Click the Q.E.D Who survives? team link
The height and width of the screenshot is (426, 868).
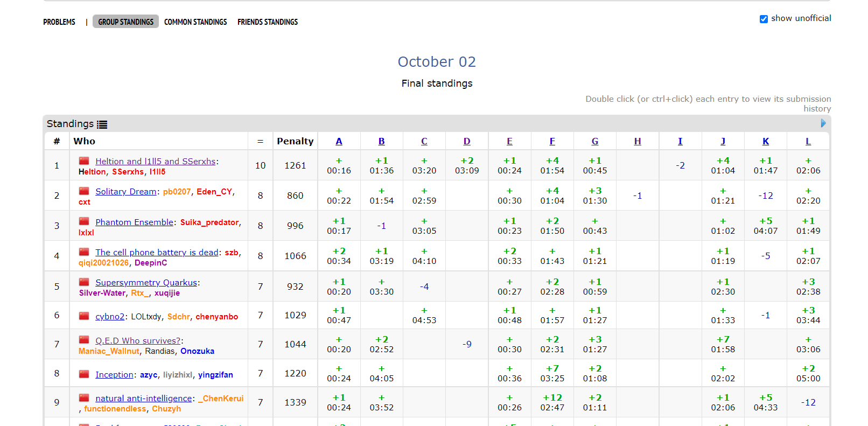coord(138,340)
